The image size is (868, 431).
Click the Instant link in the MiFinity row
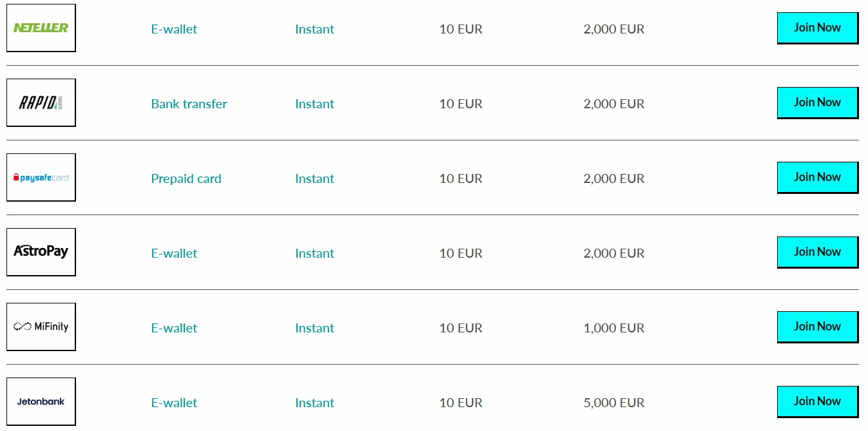pyautogui.click(x=314, y=328)
